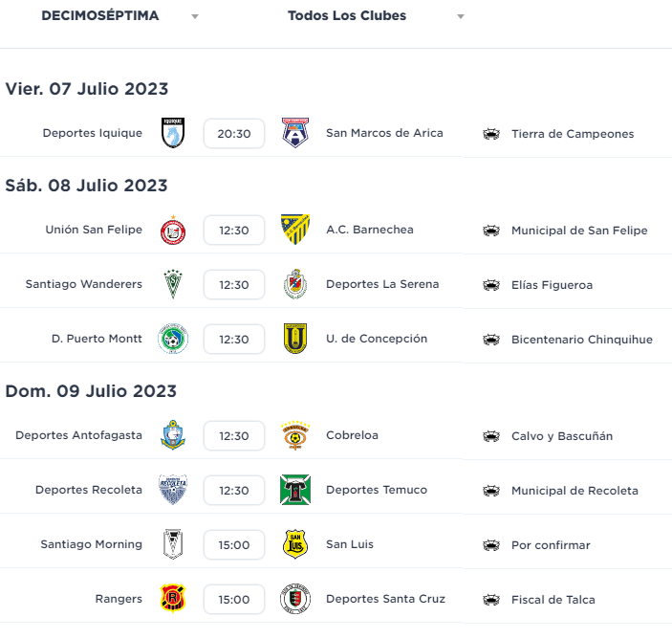Click stadium icon beside Tierra de Campeones
Screen dimensions: 672x639
[491, 134]
